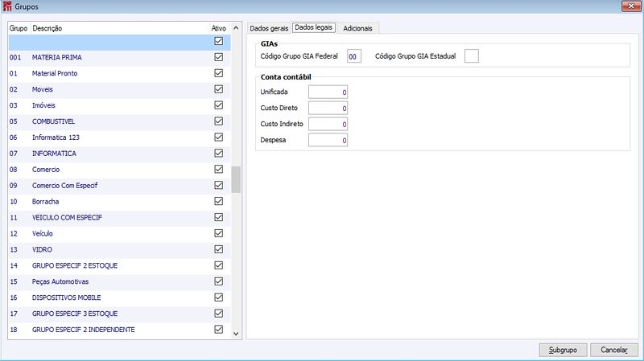Toggle Ativo checkbox for Imóveis

[218, 105]
